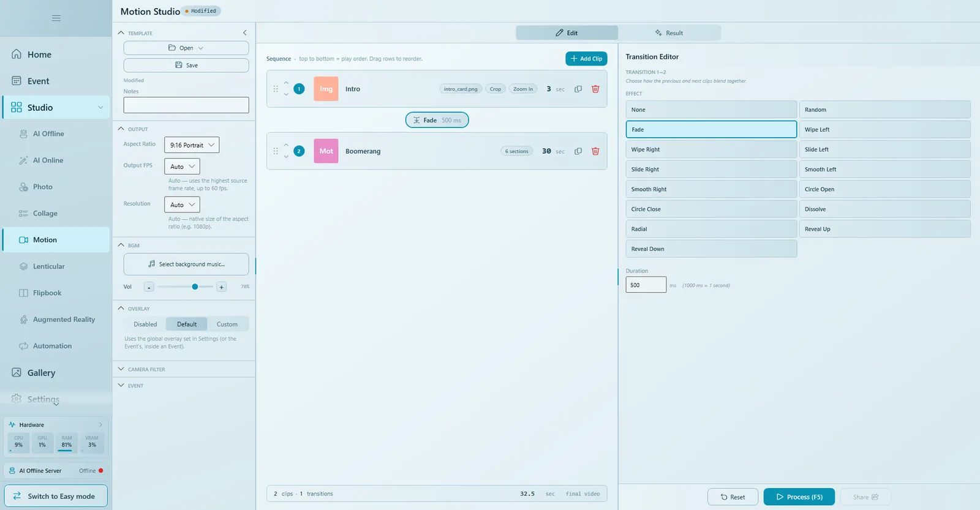
Task: Duplicate the Boomerang clip
Action: [578, 151]
